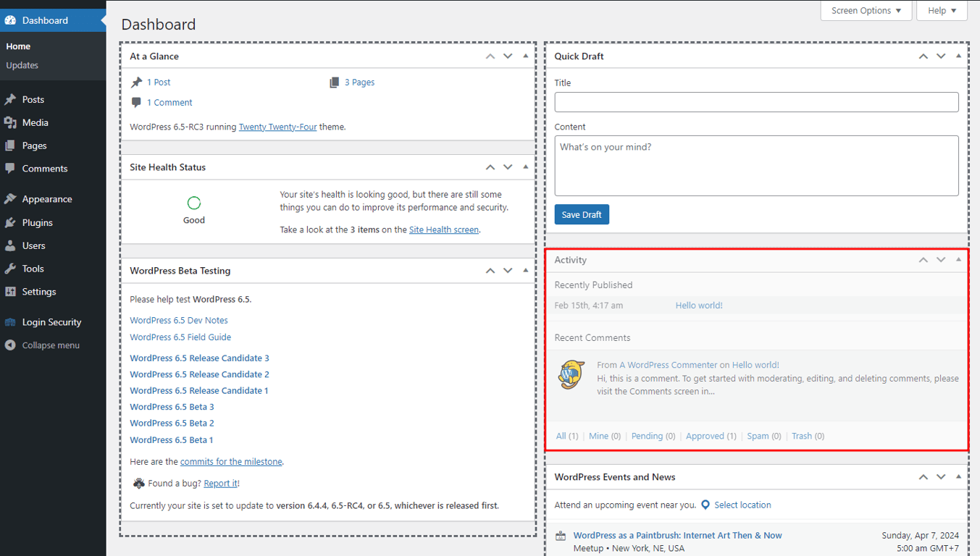
Task: Click the location pin beside Select location
Action: click(705, 504)
